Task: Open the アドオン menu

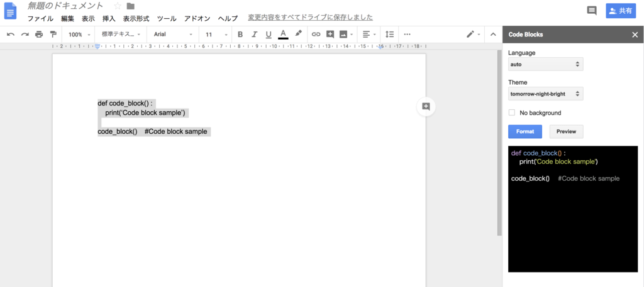Action: pos(197,18)
